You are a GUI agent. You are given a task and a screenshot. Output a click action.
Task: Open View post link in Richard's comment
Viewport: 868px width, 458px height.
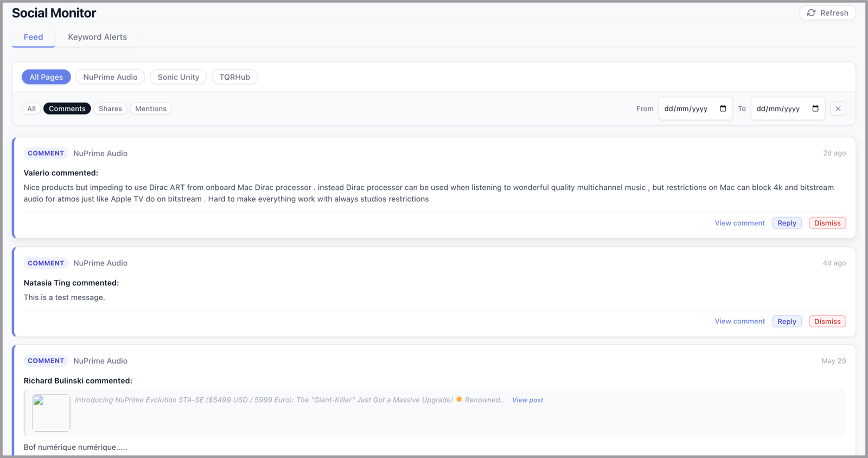527,400
